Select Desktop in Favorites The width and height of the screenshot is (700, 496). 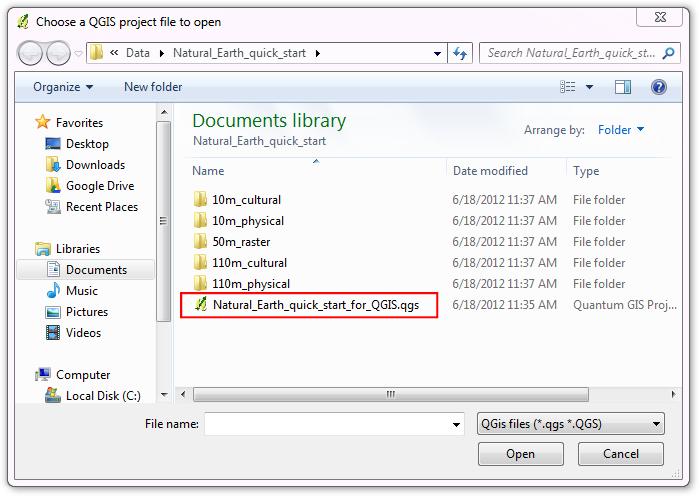(87, 144)
